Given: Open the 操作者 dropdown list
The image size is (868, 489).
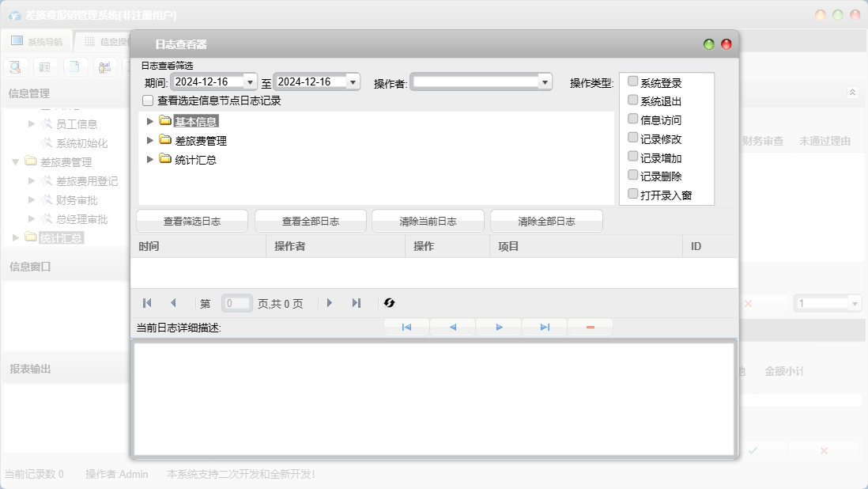Looking at the screenshot, I should click(544, 82).
